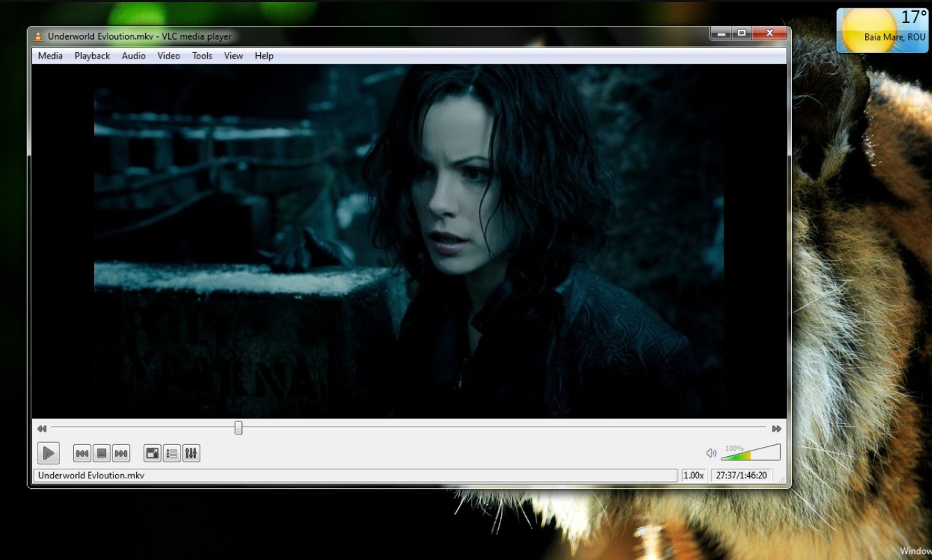The image size is (932, 560).
Task: Minimize the VLC window
Action: [x=721, y=33]
